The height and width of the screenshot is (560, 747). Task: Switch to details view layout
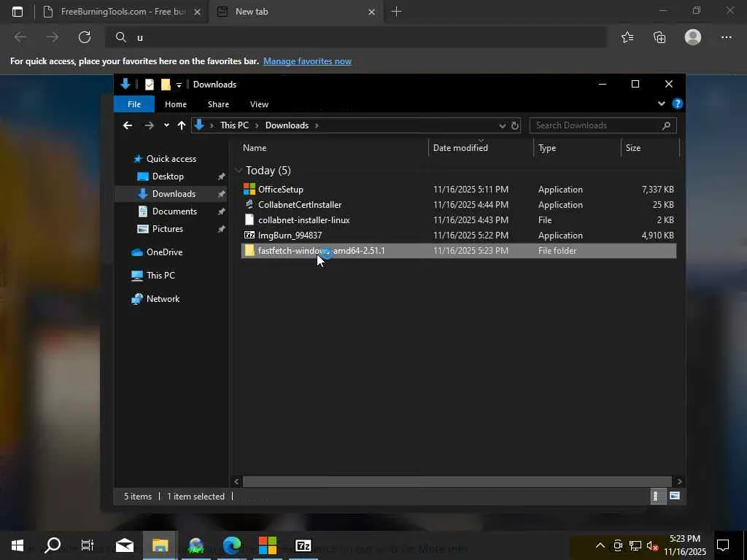point(656,496)
